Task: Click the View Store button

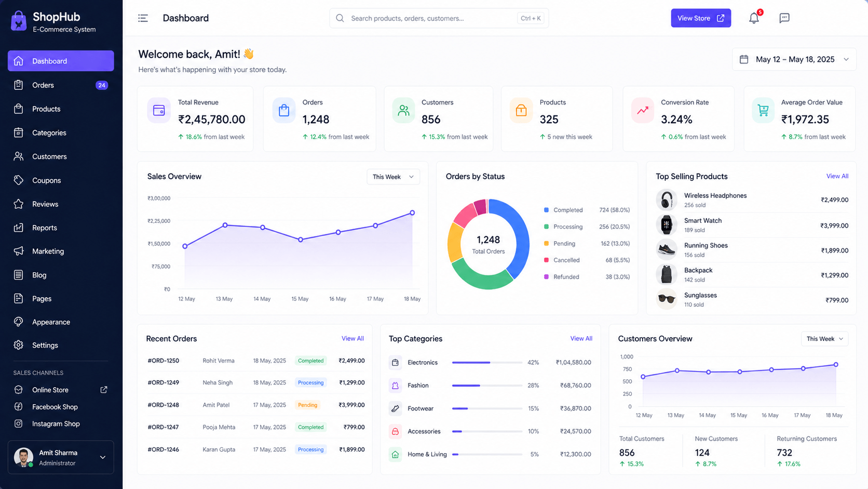Action: coord(700,18)
